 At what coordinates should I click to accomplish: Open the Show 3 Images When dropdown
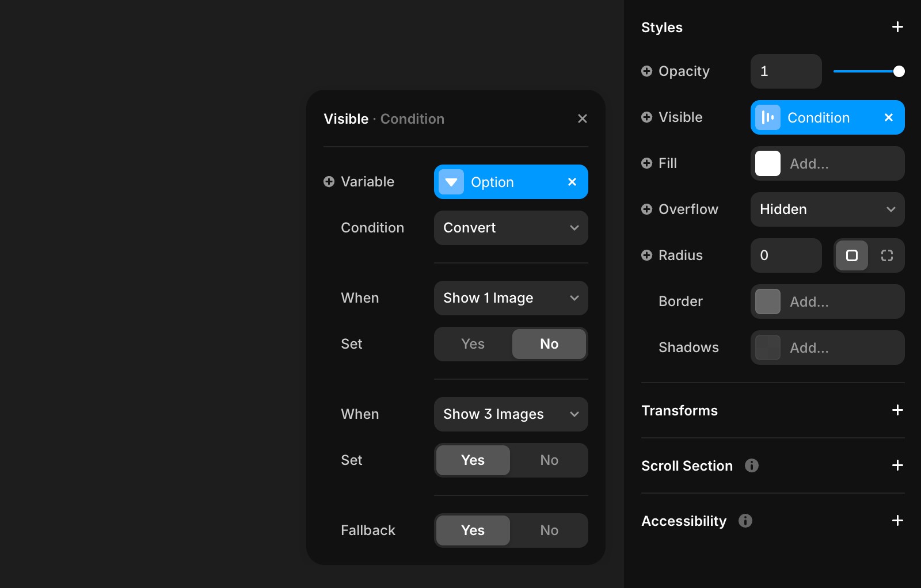(x=511, y=414)
